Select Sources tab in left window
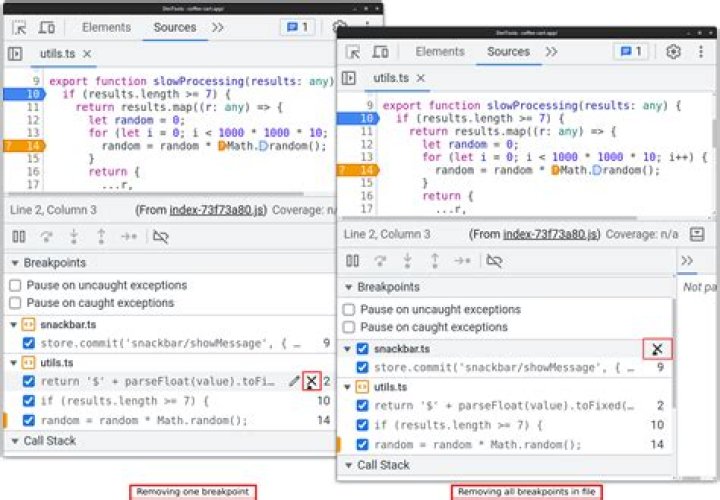Viewport: 720px width, 500px height. (175, 28)
